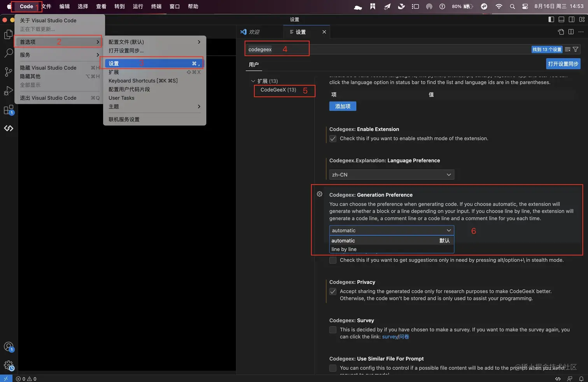Open the Manage gear in activity bar
This screenshot has height=382, width=588.
click(9, 365)
